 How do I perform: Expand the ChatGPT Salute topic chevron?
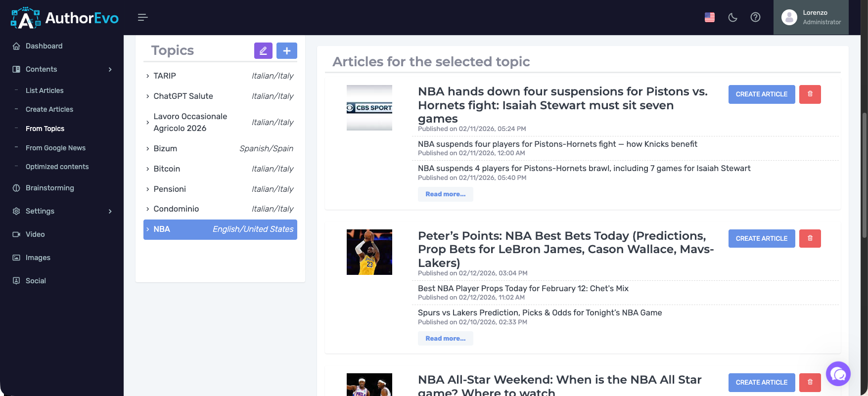tap(147, 96)
